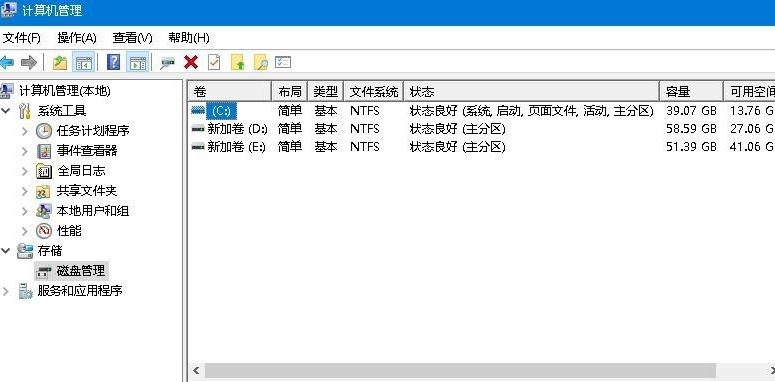This screenshot has height=382, width=775.
Task: Collapse the 存储 tree node
Action: (5, 251)
